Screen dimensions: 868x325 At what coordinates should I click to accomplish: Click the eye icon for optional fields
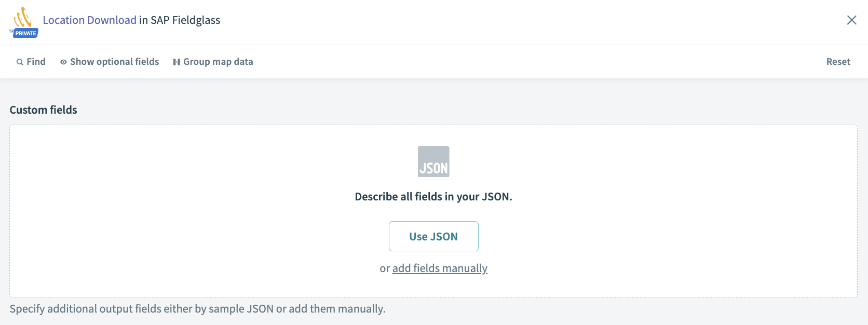[x=63, y=62]
